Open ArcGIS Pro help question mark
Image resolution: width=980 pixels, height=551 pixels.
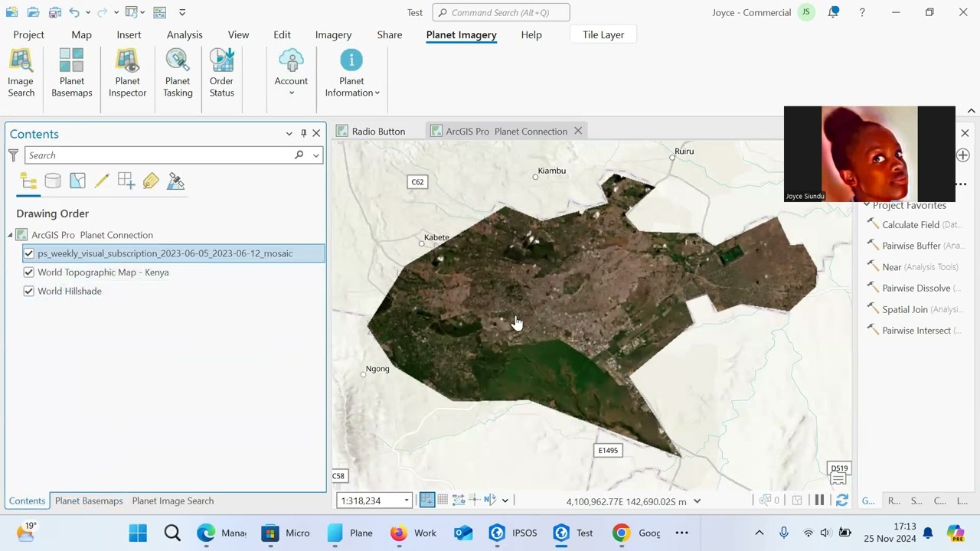click(x=862, y=12)
